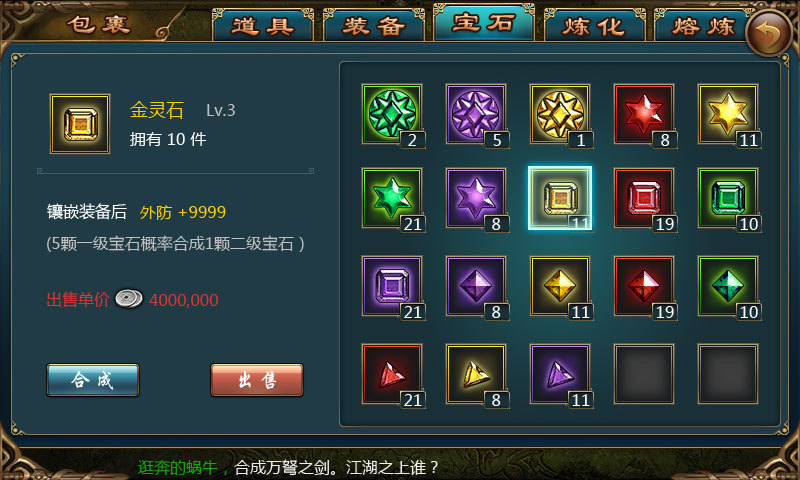Click the first empty inventory slot
This screenshot has height=480, width=800.
[x=644, y=374]
